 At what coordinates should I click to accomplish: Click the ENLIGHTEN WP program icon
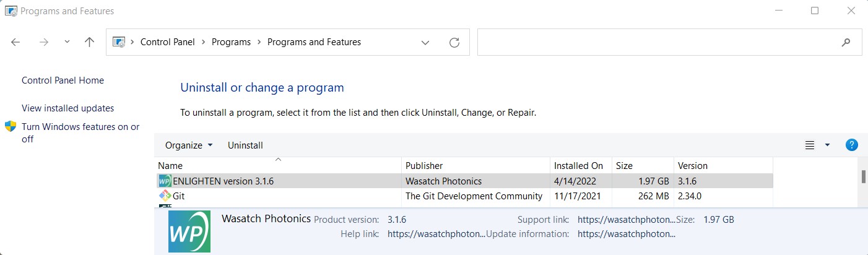pyautogui.click(x=165, y=181)
